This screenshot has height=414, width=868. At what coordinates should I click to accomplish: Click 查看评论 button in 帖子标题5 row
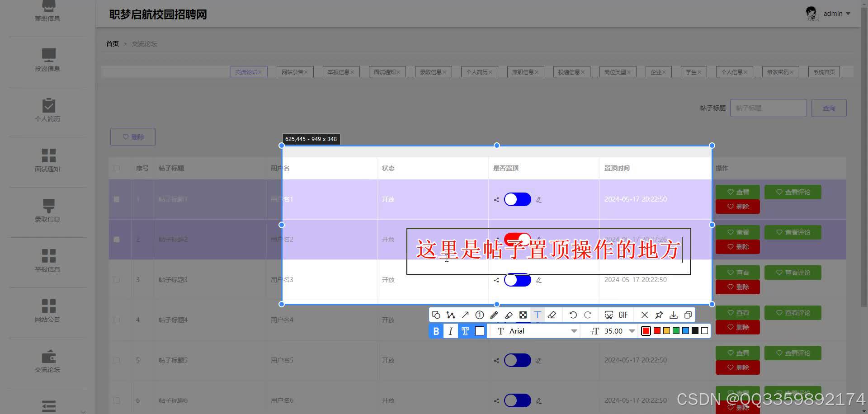tap(793, 353)
